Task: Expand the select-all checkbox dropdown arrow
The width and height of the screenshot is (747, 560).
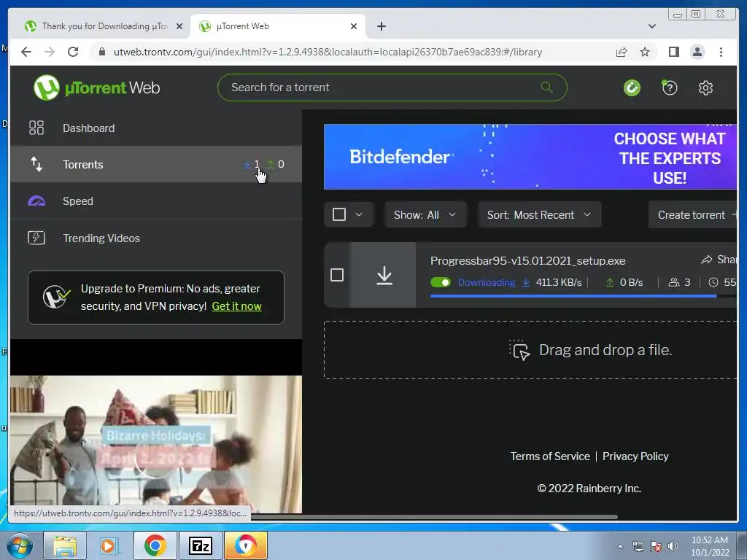Action: [359, 214]
